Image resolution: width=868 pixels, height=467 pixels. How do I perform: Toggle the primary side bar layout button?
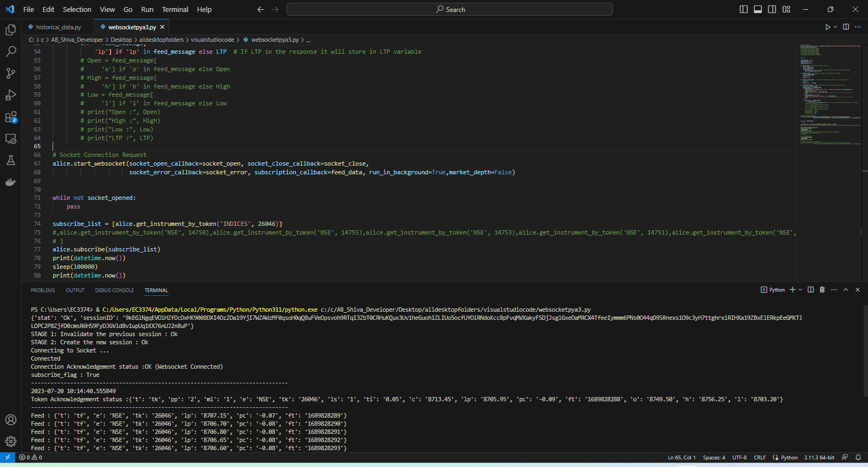tap(744, 9)
